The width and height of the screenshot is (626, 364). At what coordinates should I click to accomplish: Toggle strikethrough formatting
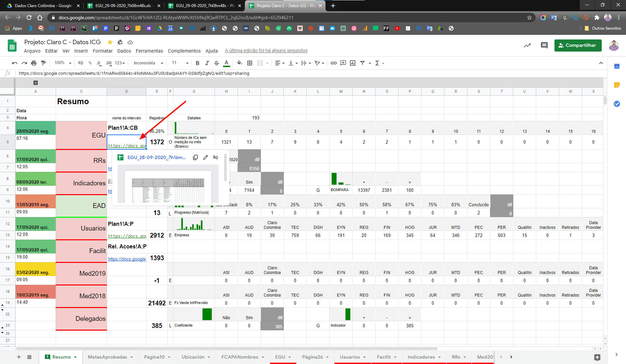click(x=217, y=63)
